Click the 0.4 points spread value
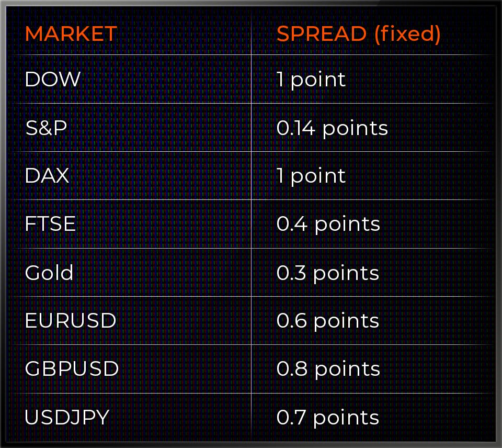This screenshot has width=502, height=448. click(x=328, y=225)
